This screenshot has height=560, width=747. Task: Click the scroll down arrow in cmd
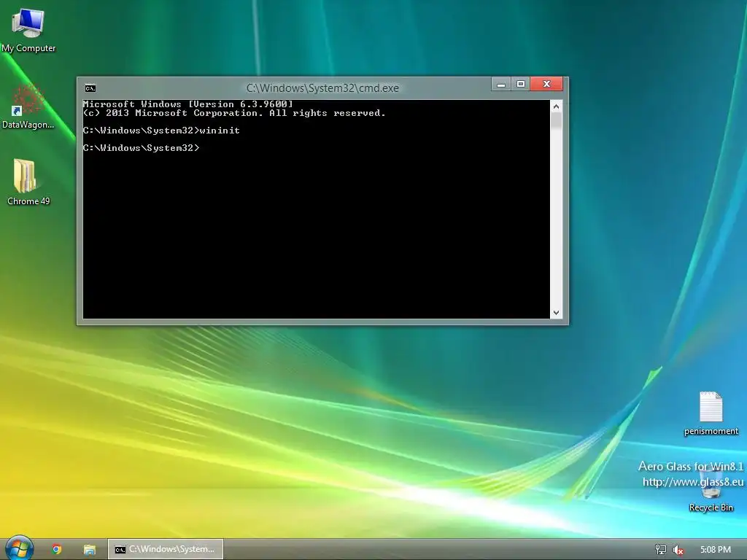pyautogui.click(x=556, y=312)
